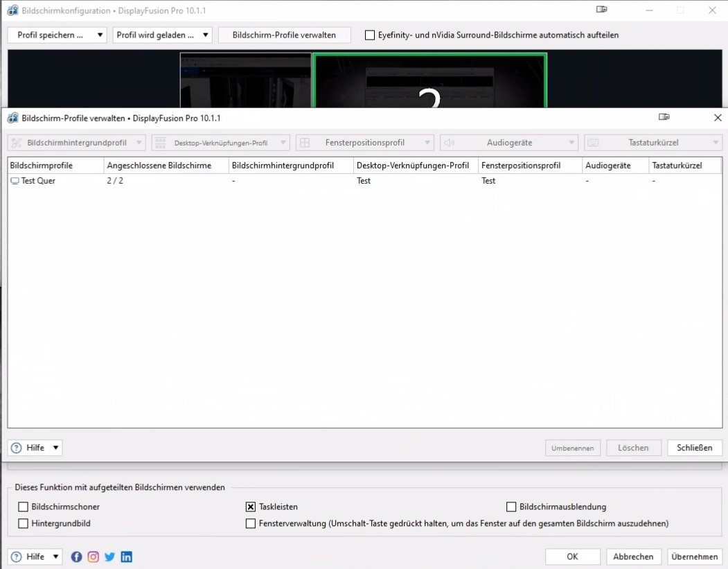Sort by Angeschlossene Bildschirme column header
The height and width of the screenshot is (569, 728).
[166, 166]
